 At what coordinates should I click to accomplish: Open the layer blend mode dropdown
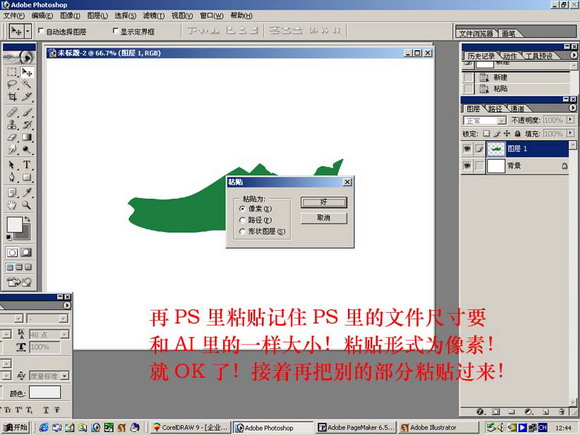click(485, 121)
